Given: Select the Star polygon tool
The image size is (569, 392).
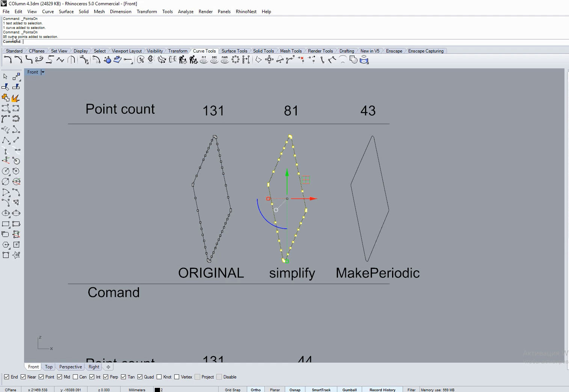Looking at the screenshot, I should click(16, 255).
